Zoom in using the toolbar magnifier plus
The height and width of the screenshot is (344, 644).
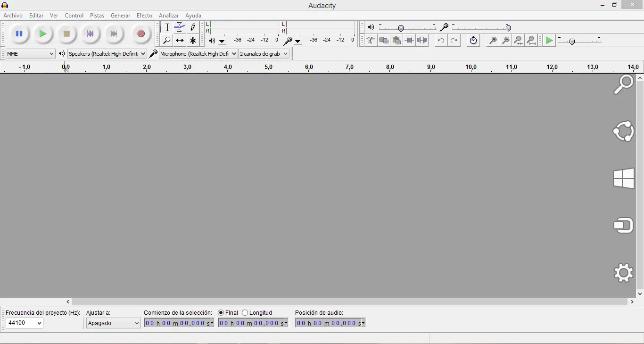pos(493,41)
